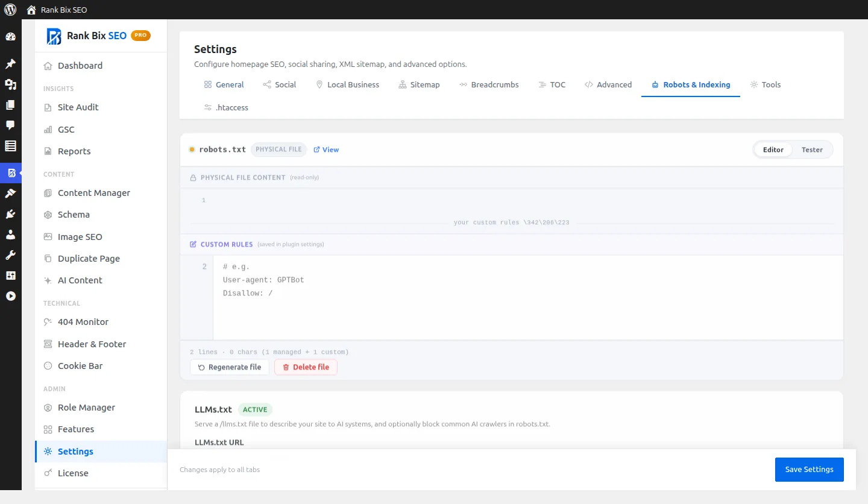Switch to the Social tab
Image resolution: width=868 pixels, height=504 pixels.
pyautogui.click(x=280, y=85)
